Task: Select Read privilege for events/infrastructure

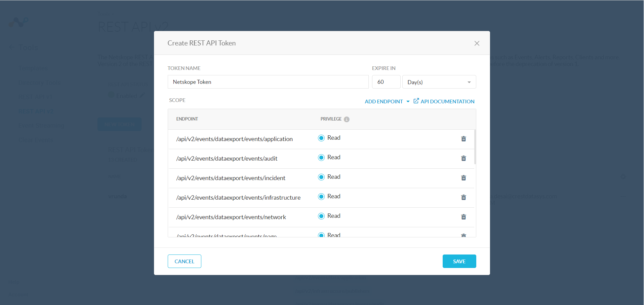Action: (321, 196)
